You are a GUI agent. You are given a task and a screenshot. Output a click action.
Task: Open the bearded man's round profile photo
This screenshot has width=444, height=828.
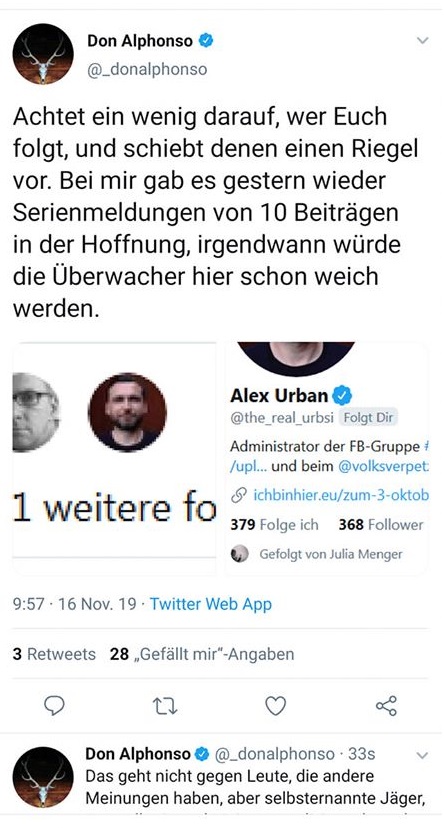(127, 412)
